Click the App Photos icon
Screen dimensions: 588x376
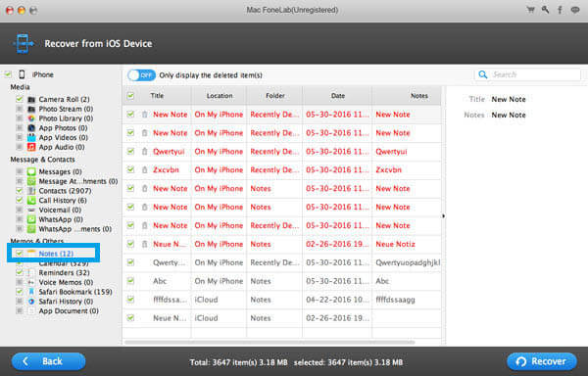coord(31,128)
